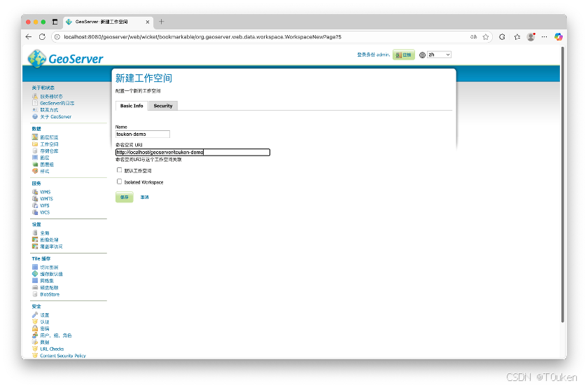Click the green save button (保存)
Screen dimensions: 588x388
point(124,197)
